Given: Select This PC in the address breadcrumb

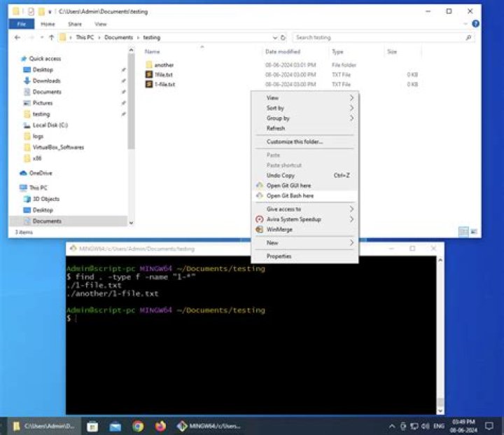Looking at the screenshot, I should coord(85,38).
